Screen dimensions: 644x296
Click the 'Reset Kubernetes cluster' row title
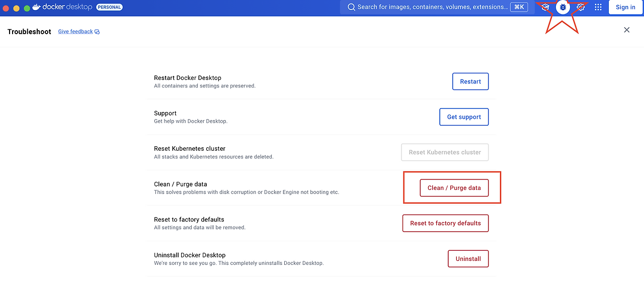point(190,149)
